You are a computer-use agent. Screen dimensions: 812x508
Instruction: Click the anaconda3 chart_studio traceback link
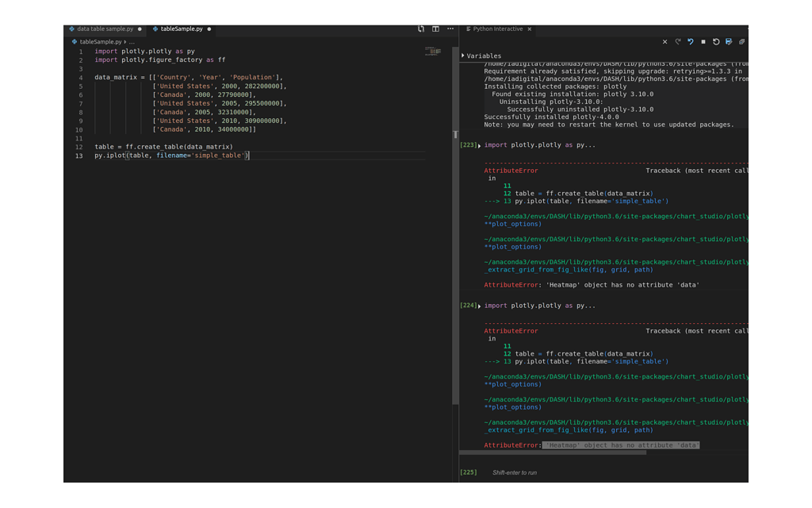[x=611, y=216]
